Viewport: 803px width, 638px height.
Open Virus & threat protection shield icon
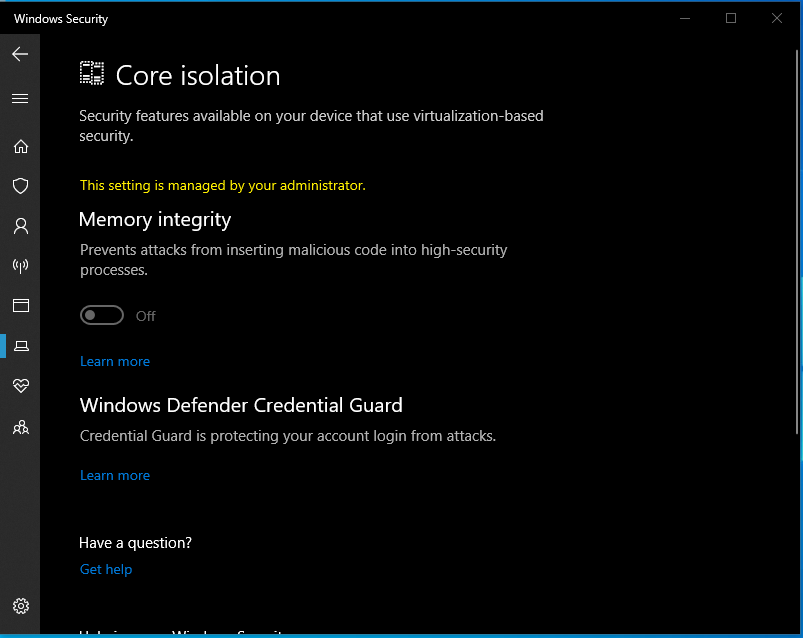20,186
